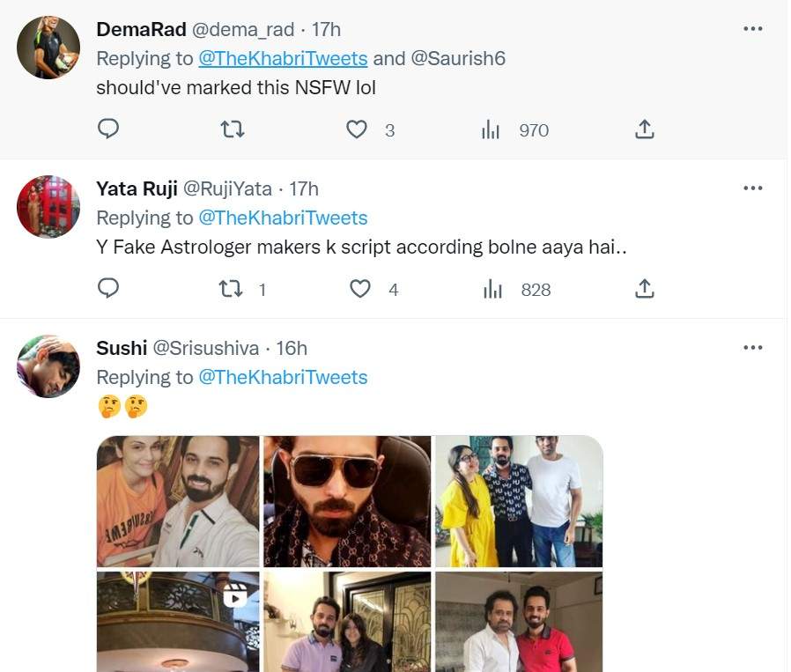791x672 pixels.
Task: Share DemaRad's tweet
Action: coord(644,129)
